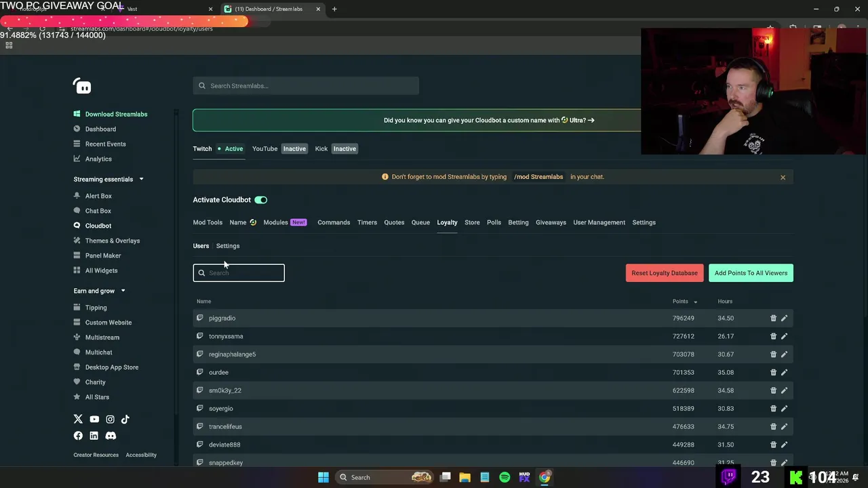Delete tonnyxsama's entry using trash icon
The height and width of the screenshot is (488, 868).
pyautogui.click(x=773, y=336)
